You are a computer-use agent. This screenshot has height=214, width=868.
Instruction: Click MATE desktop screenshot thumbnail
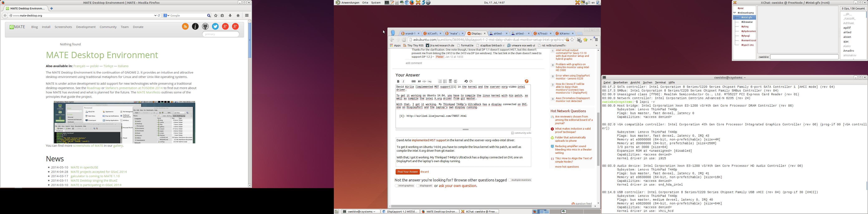pyautogui.click(x=124, y=122)
